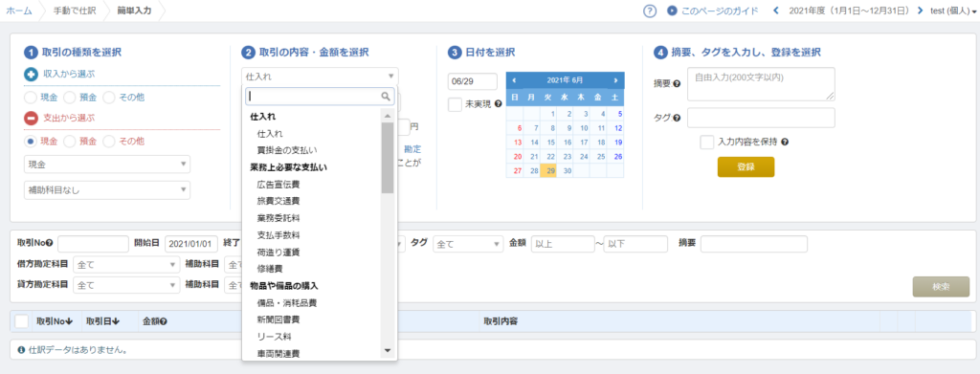This screenshot has height=374, width=980.
Task: Choose 修繕費 option
Action: (x=269, y=269)
